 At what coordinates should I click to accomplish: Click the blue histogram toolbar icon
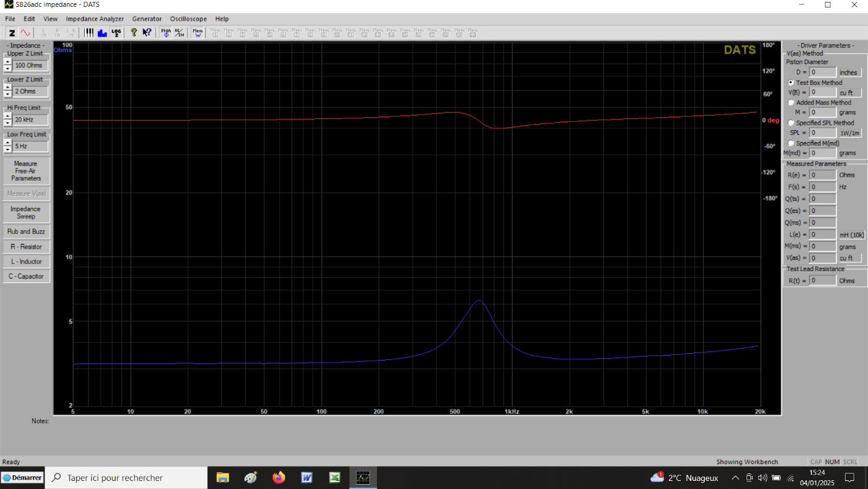(102, 33)
